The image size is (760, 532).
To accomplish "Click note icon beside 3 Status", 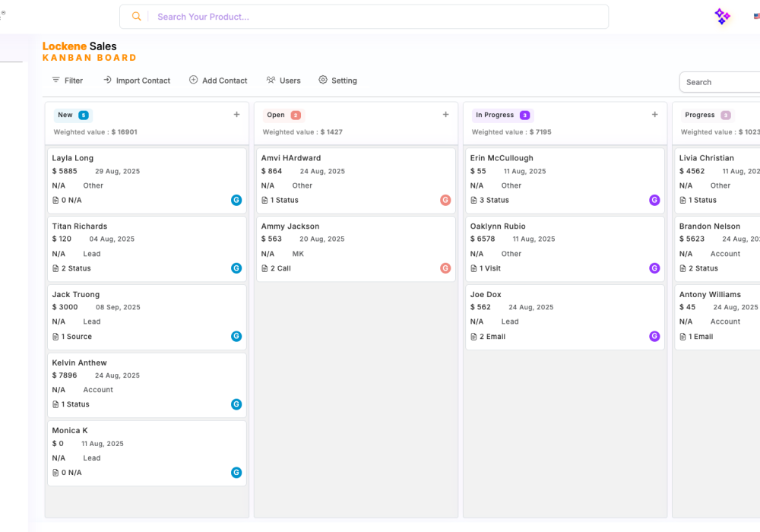I will point(473,200).
